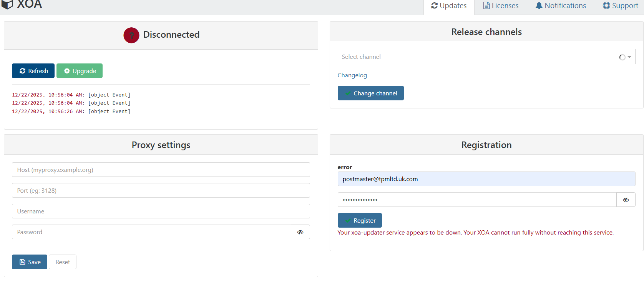Click the proxy Host input field
This screenshot has height=288, width=644.
tap(161, 170)
